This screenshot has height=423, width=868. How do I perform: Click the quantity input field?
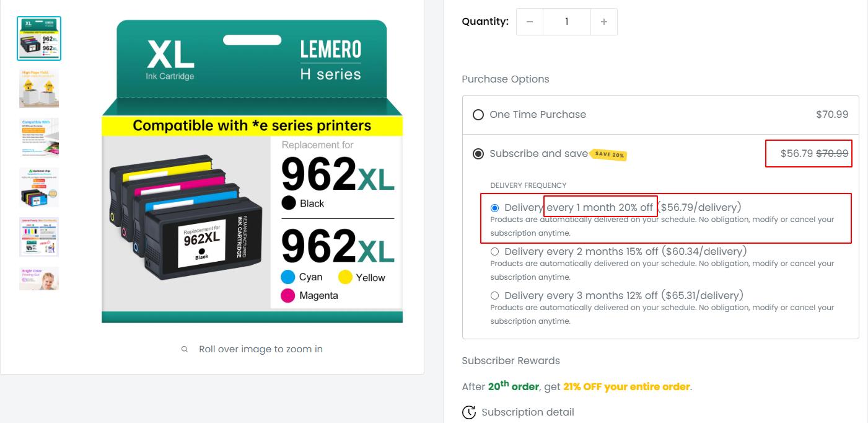(566, 22)
